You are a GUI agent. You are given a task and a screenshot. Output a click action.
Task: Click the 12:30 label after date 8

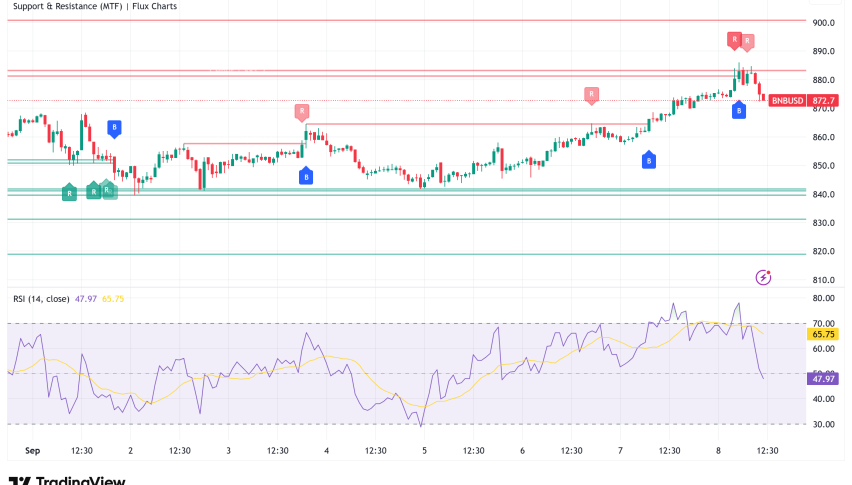[767, 451]
